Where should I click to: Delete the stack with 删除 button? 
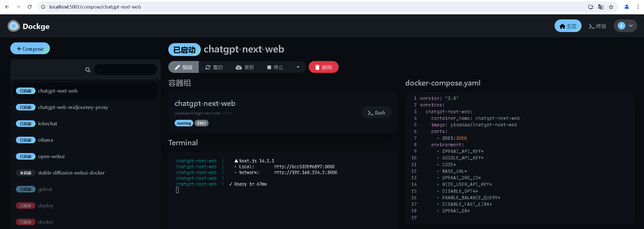point(324,67)
